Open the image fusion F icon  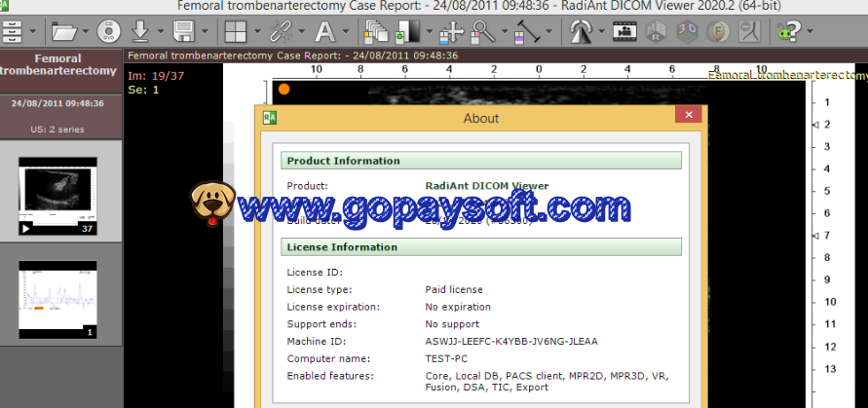tap(717, 31)
